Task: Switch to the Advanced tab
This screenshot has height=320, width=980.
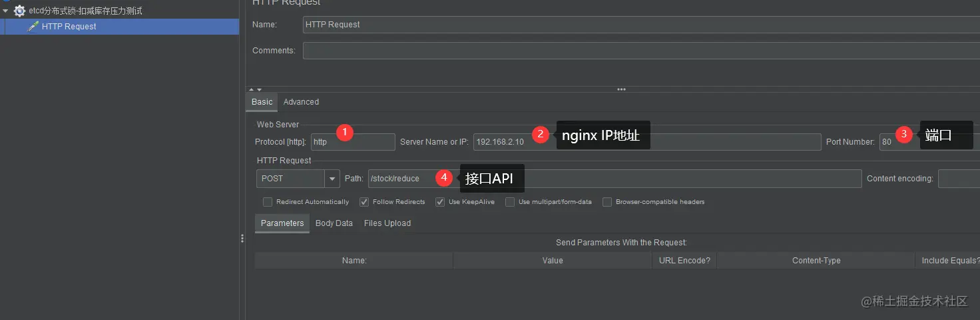Action: click(301, 102)
